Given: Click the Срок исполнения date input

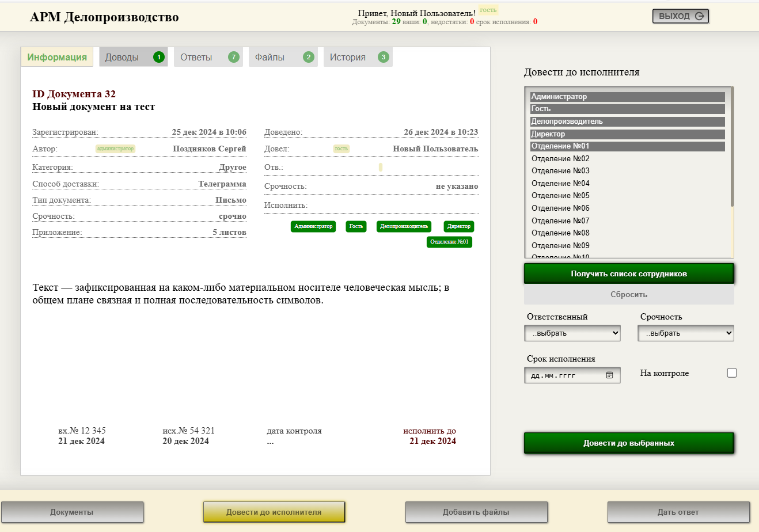Looking at the screenshot, I should point(572,375).
